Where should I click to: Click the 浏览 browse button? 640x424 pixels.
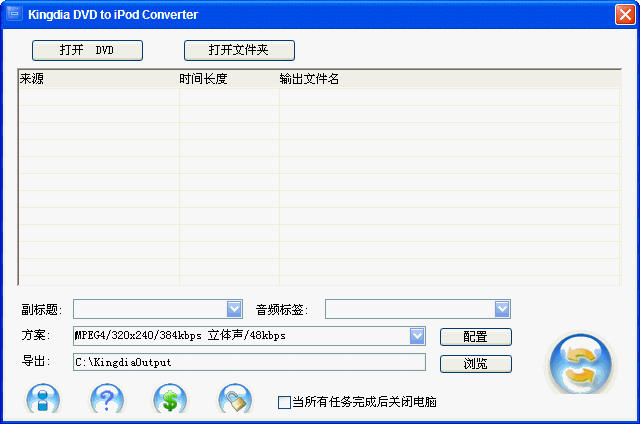(475, 364)
